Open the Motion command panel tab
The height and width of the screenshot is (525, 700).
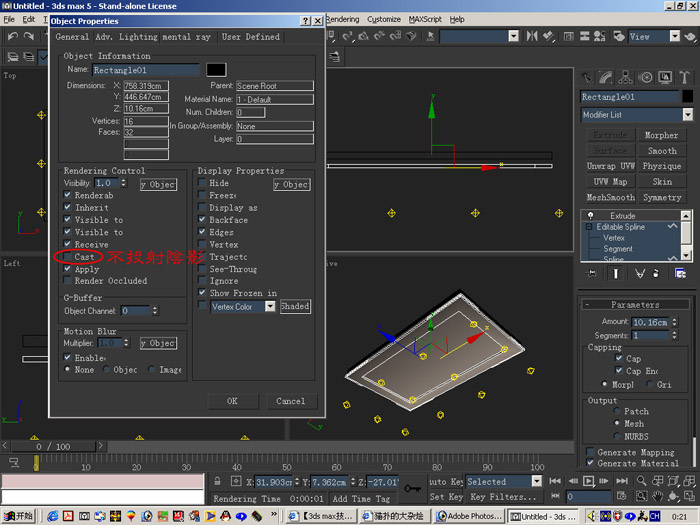(645, 77)
